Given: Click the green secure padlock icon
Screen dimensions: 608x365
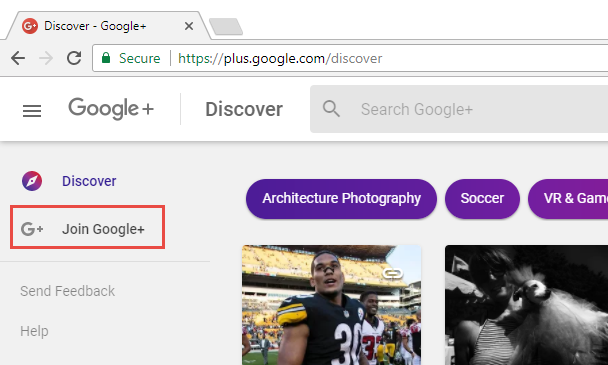Looking at the screenshot, I should pos(106,58).
